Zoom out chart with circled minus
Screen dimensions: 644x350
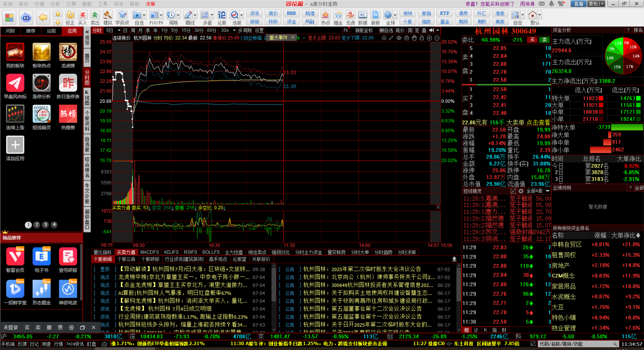(437, 38)
